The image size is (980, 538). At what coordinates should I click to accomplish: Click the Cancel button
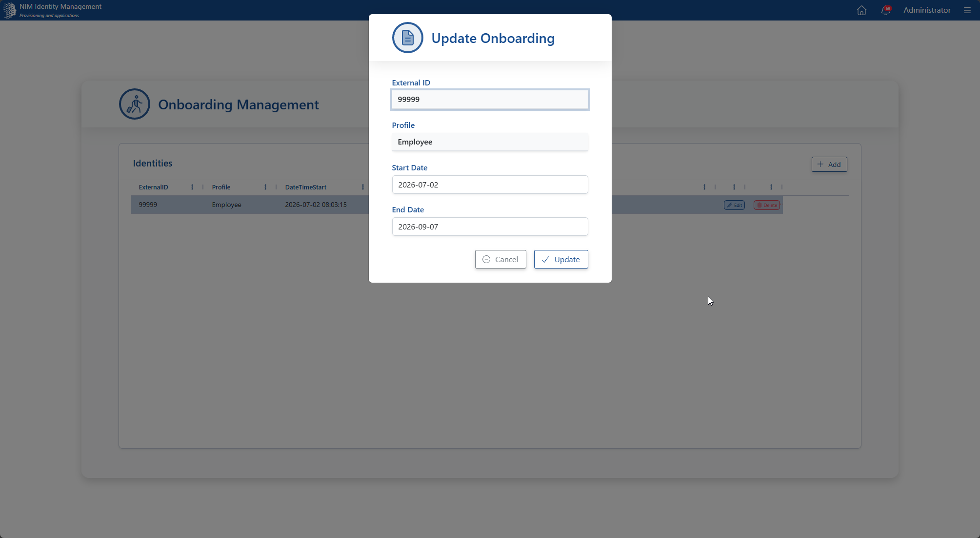500,259
